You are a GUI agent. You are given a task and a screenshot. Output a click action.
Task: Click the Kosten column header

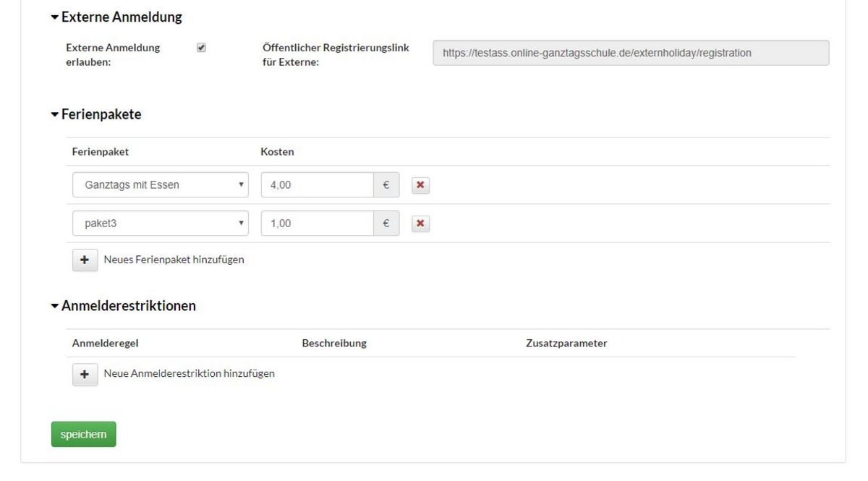coord(277,152)
